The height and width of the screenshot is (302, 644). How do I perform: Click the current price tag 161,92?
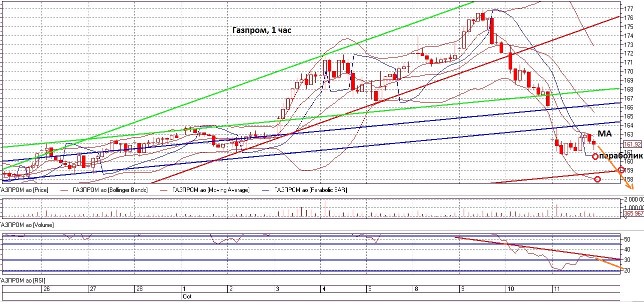point(633,144)
